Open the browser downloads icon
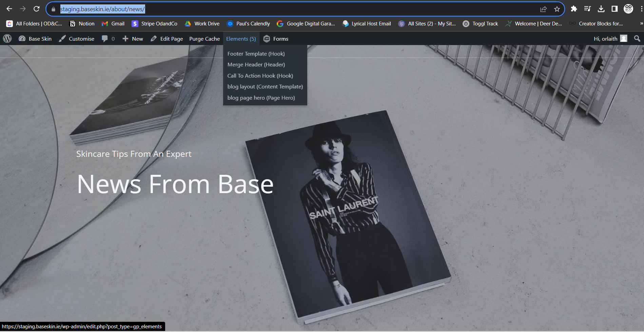644x332 pixels. coord(601,9)
